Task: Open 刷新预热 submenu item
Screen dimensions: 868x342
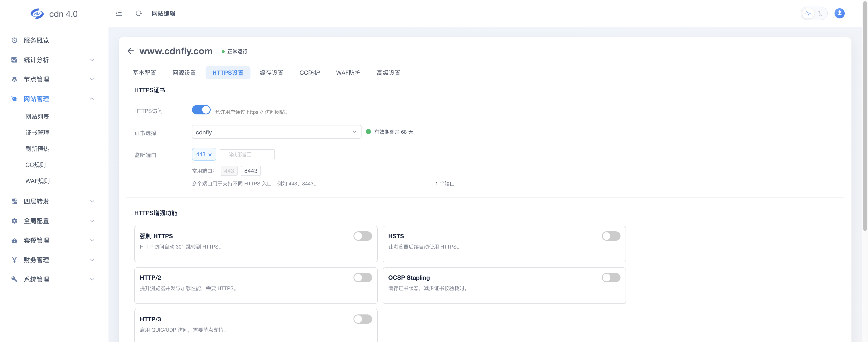Action: (37, 149)
